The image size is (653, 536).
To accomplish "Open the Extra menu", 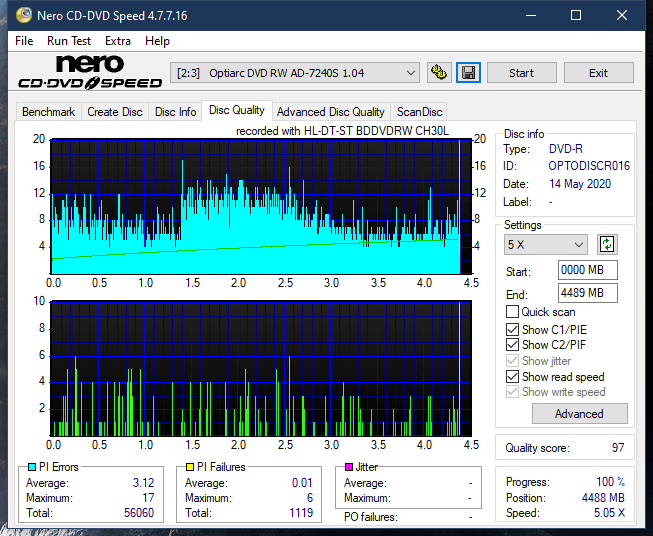I will pyautogui.click(x=118, y=41).
